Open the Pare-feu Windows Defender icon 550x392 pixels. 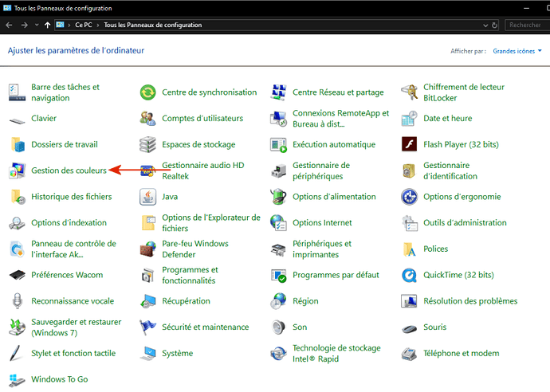click(x=147, y=249)
